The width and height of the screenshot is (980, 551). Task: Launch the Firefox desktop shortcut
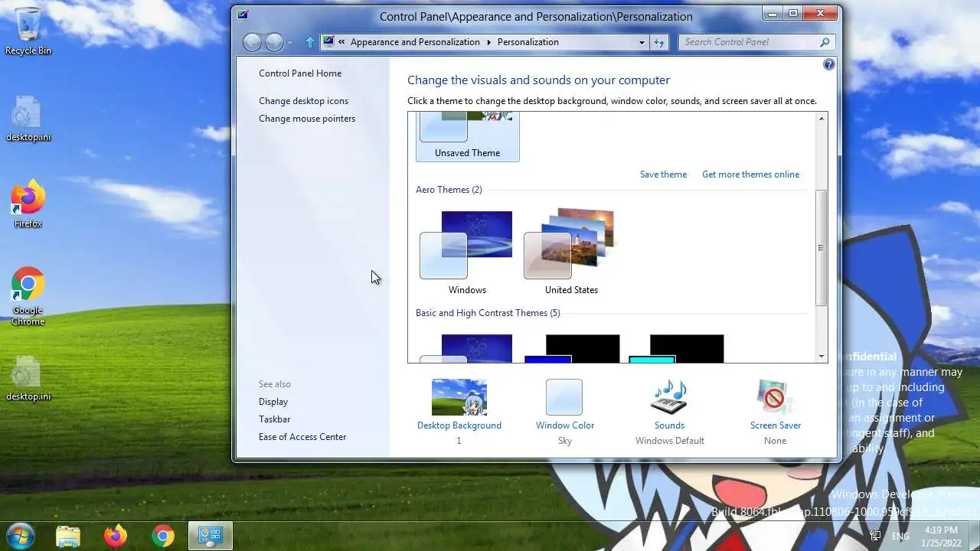tap(28, 204)
